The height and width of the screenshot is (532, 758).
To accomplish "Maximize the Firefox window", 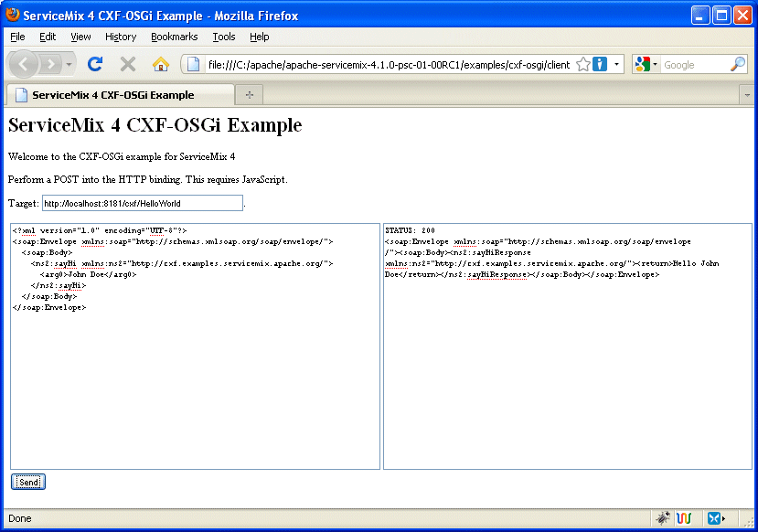I will click(721, 15).
